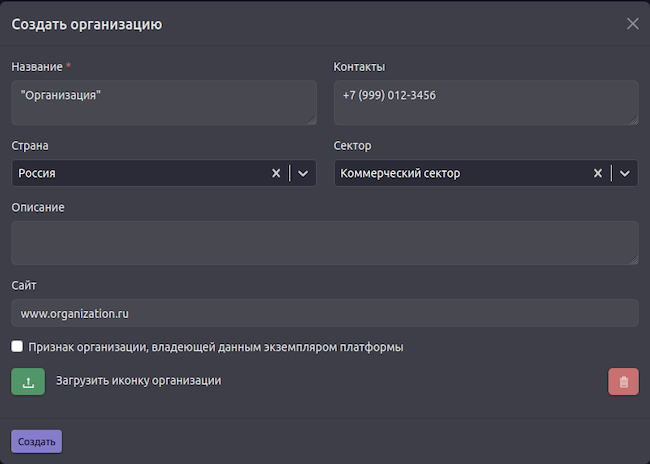This screenshot has width=650, height=464.
Task: Click the green upload icon button
Action: click(28, 381)
